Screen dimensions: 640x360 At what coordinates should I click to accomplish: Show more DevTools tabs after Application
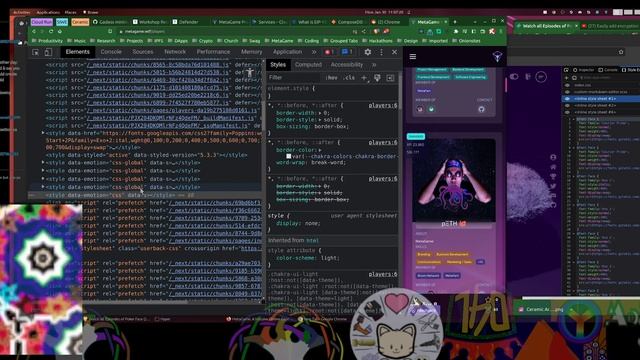[x=314, y=52]
